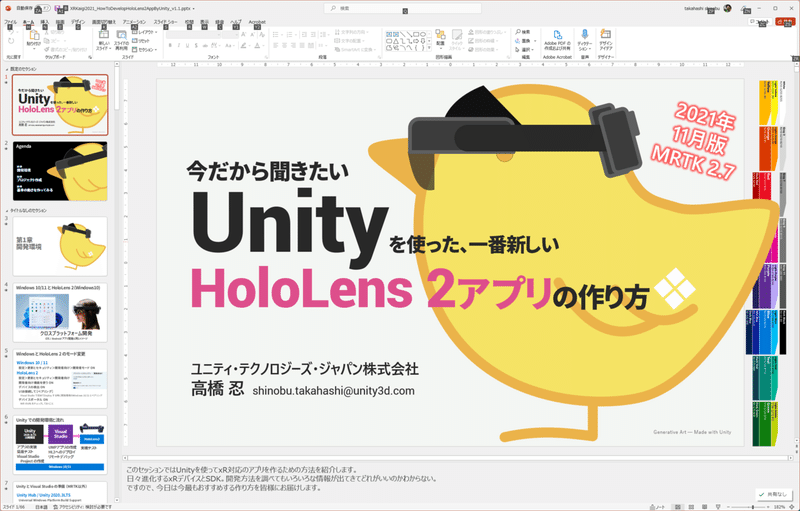Open the Shape Outline dropdown
This screenshot has width=800, height=511.
click(x=485, y=41)
